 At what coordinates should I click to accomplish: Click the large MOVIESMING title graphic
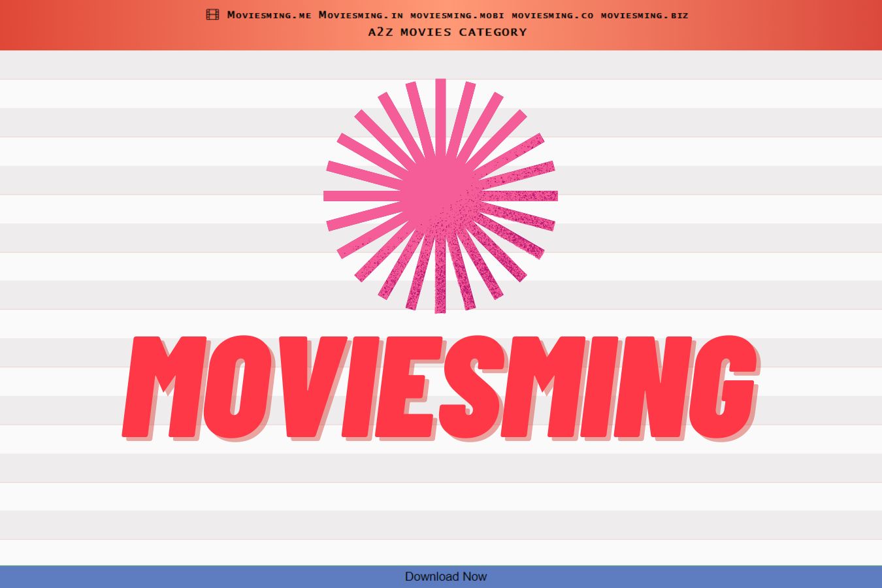(x=441, y=388)
